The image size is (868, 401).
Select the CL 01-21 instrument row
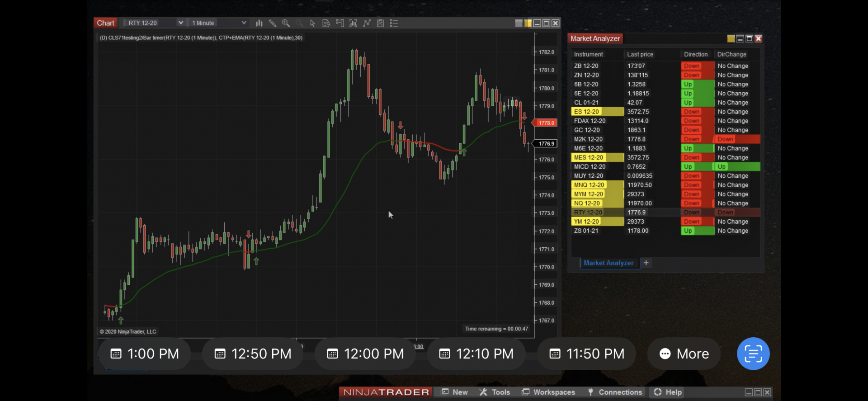pyautogui.click(x=665, y=103)
